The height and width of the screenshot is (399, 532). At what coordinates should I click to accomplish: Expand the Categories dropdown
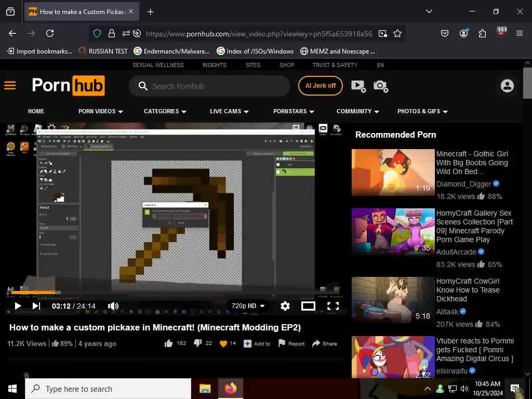165,111
